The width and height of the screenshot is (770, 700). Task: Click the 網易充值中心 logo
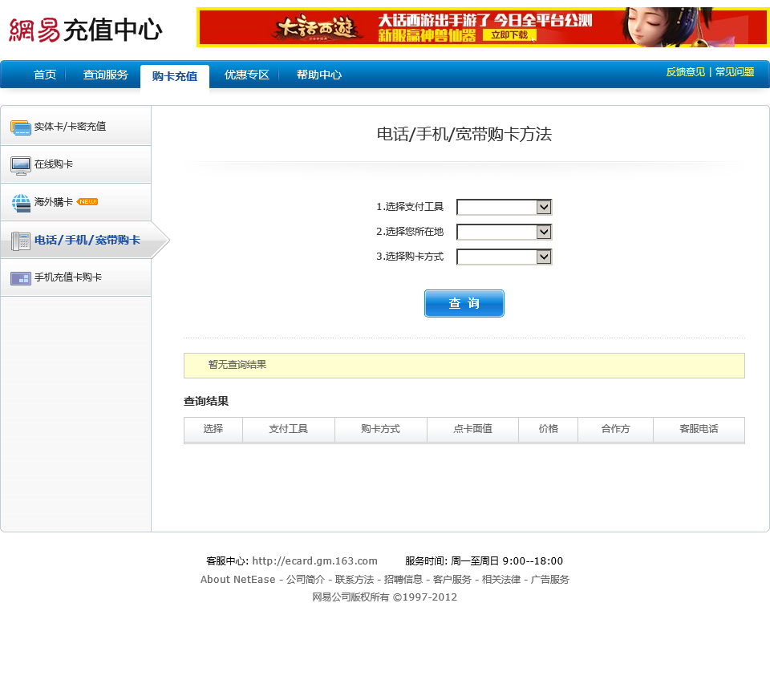(86, 30)
